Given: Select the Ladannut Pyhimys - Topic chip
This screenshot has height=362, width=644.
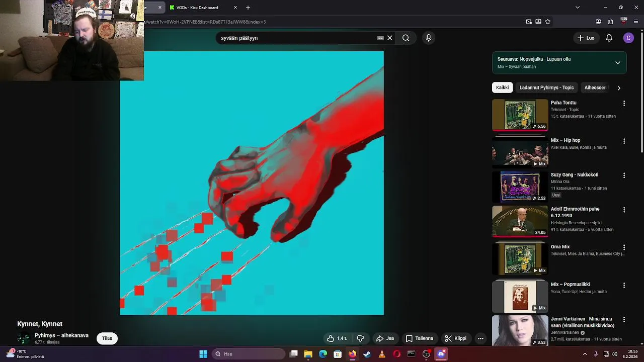Looking at the screenshot, I should (x=546, y=87).
